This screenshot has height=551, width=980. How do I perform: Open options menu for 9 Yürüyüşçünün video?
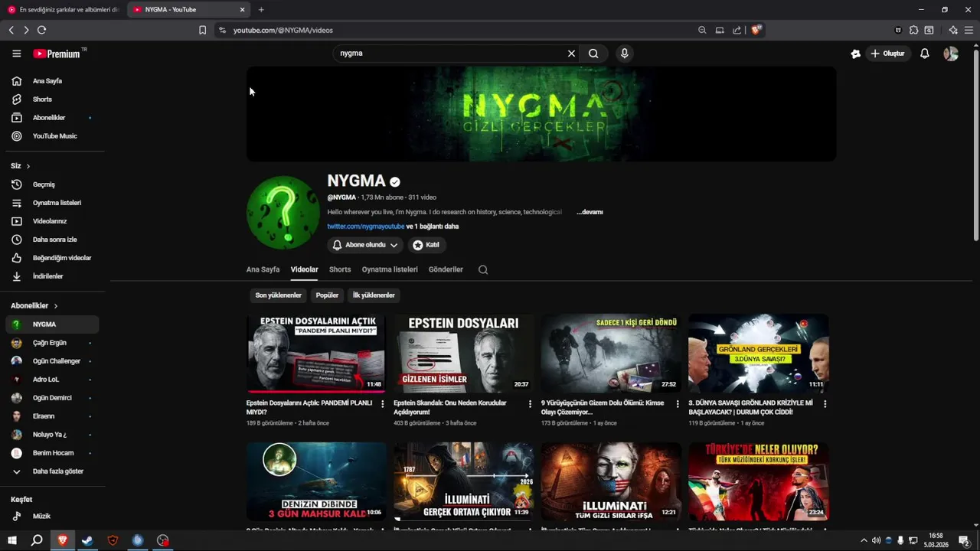click(678, 404)
